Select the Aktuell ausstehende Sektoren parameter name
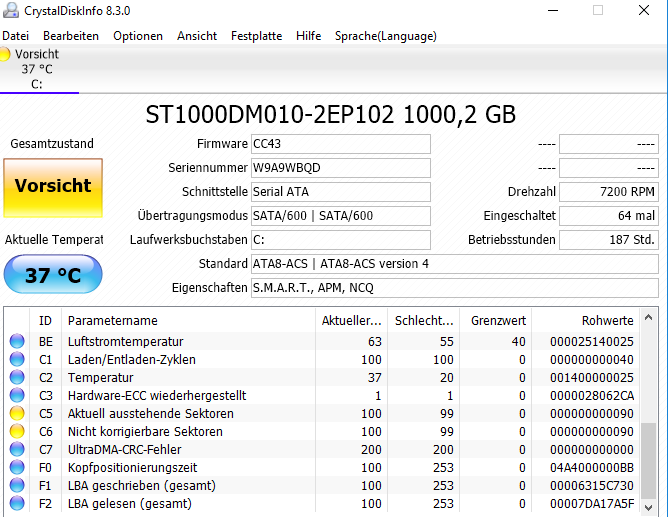668x517 pixels. point(150,413)
